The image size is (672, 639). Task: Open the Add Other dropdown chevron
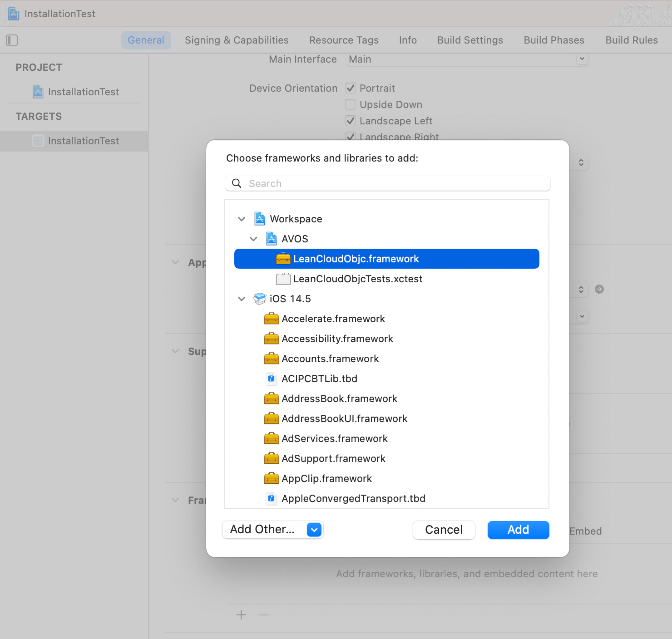pos(313,530)
